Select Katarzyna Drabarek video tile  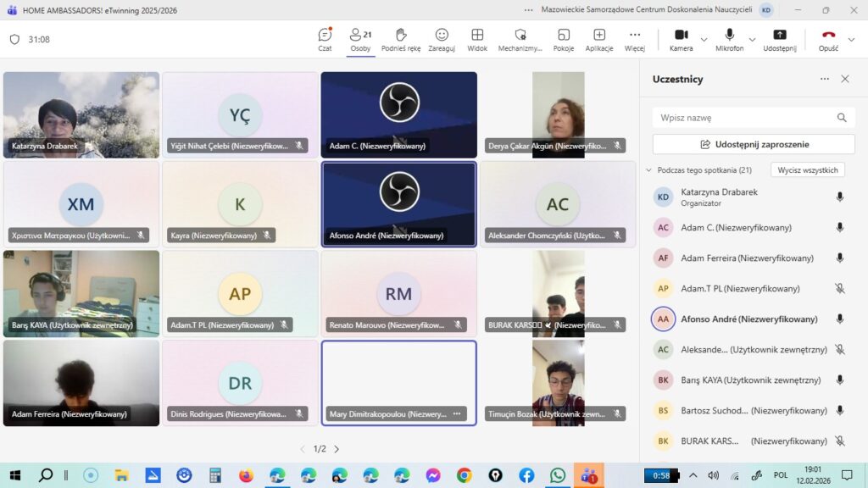(81, 115)
